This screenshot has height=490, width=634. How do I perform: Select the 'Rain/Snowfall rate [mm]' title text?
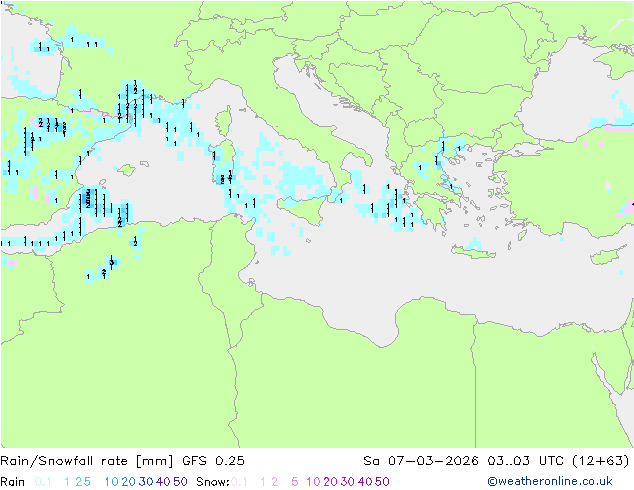(x=87, y=460)
